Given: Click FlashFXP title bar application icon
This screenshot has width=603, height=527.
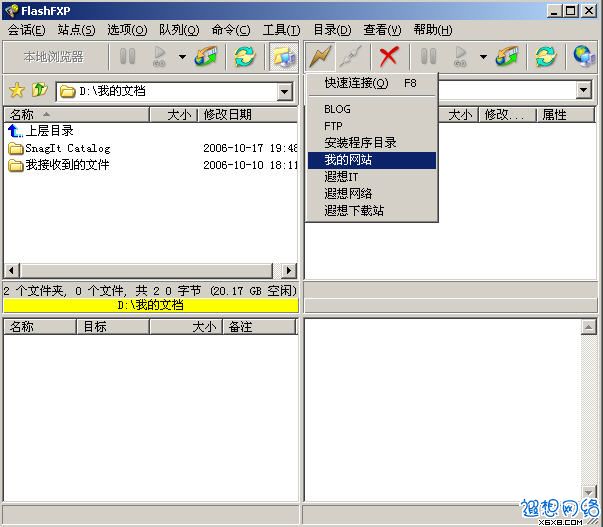Looking at the screenshot, I should click(x=12, y=10).
